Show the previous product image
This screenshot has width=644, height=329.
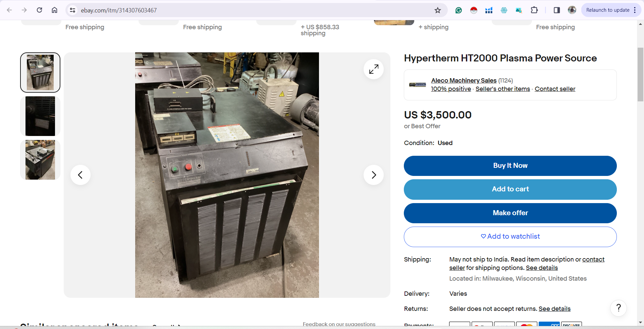coord(80,175)
